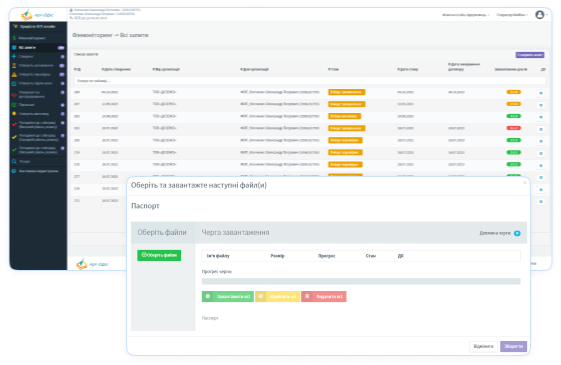Click the Ім'я файлу column header
This screenshot has height=365, width=561.
click(218, 256)
